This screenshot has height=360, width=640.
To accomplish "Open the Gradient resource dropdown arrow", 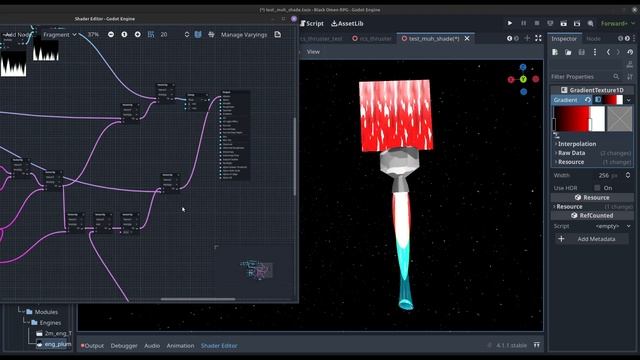I will point(629,100).
